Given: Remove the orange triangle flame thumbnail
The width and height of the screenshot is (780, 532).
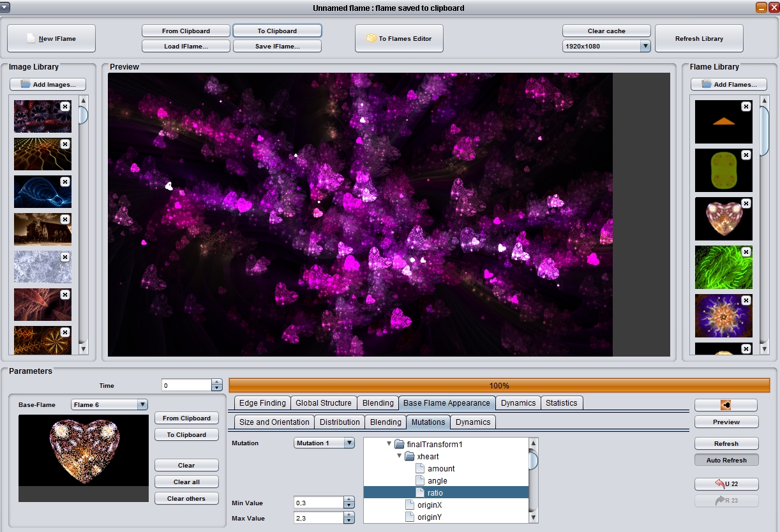Looking at the screenshot, I should [x=746, y=107].
